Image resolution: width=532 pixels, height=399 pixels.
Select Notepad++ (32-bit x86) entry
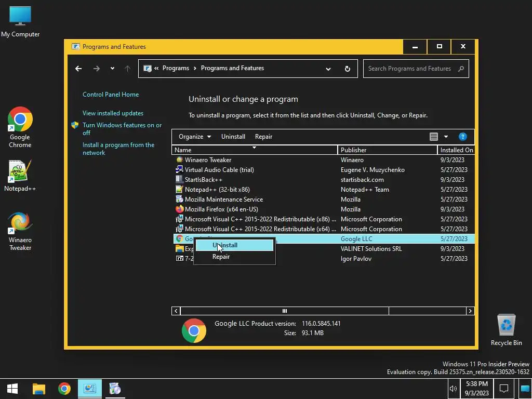(324, 189)
